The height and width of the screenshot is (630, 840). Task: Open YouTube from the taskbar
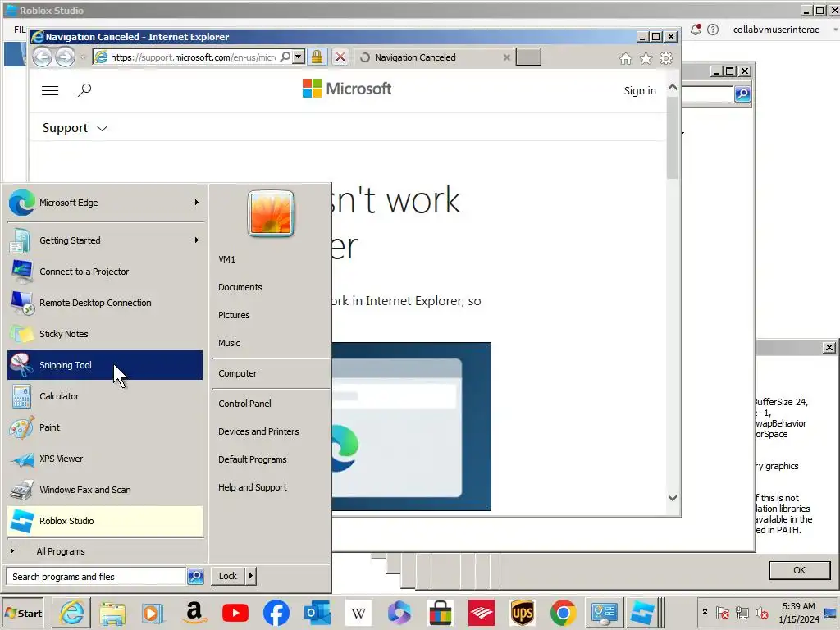pos(235,613)
